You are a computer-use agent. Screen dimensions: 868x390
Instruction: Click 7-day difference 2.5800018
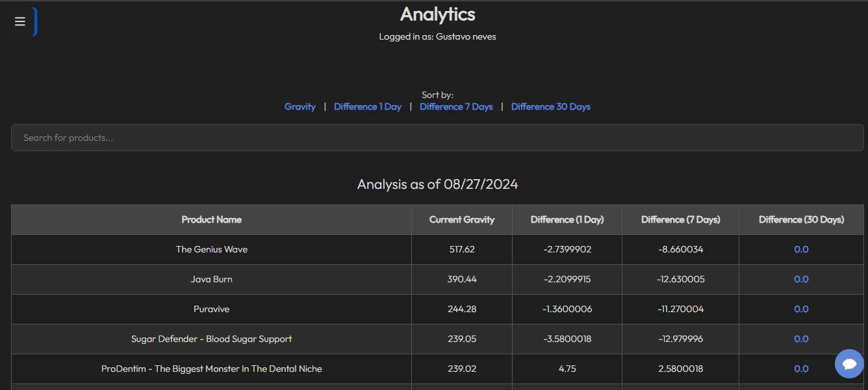(x=681, y=369)
